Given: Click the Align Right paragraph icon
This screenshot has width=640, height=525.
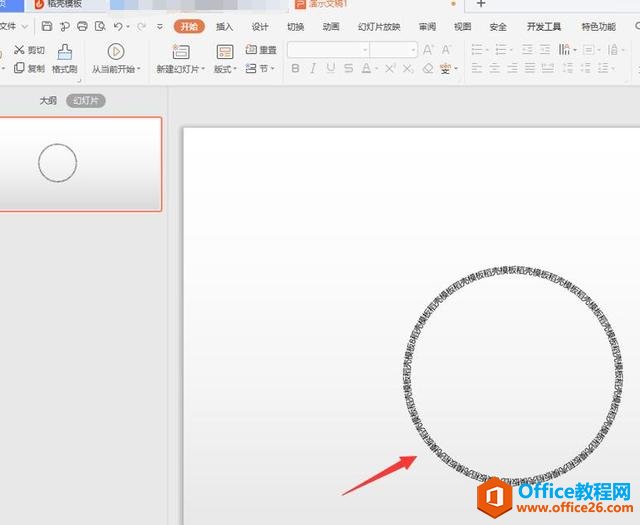Looking at the screenshot, I should (512, 68).
